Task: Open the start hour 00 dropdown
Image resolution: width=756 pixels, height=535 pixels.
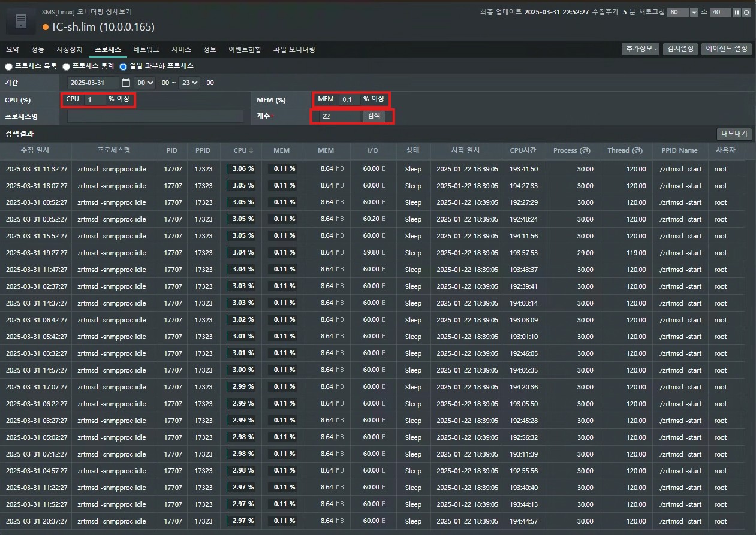Action: [145, 83]
